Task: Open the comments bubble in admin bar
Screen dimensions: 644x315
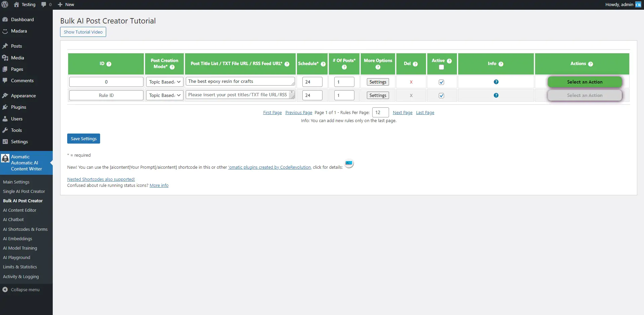Action: click(44, 4)
